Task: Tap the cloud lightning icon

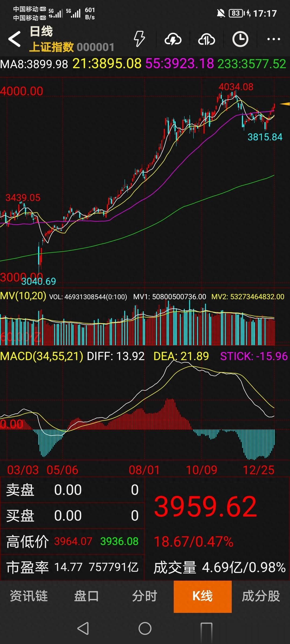Action: (173, 39)
